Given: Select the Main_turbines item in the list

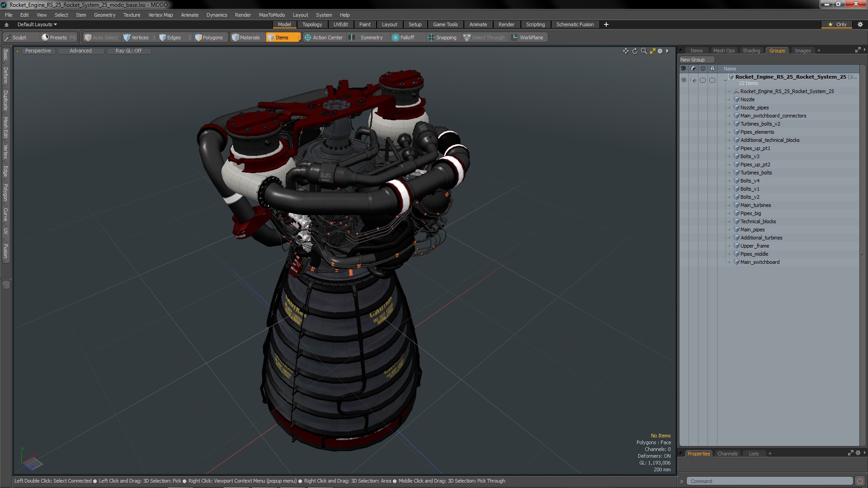Looking at the screenshot, I should (755, 205).
